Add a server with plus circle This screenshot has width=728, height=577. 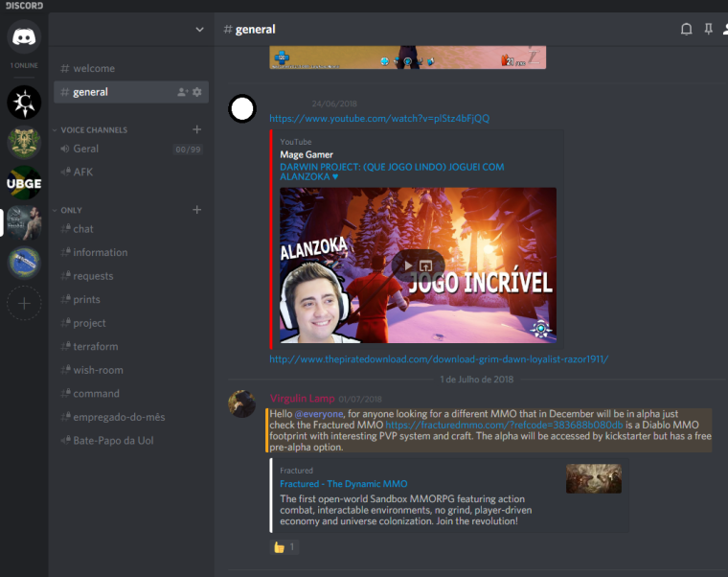point(24,304)
